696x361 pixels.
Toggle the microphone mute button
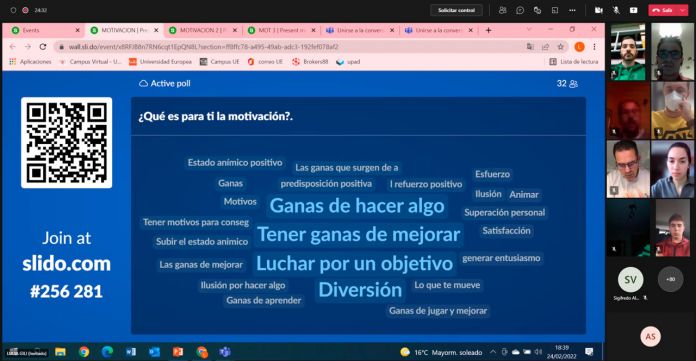[x=616, y=10]
